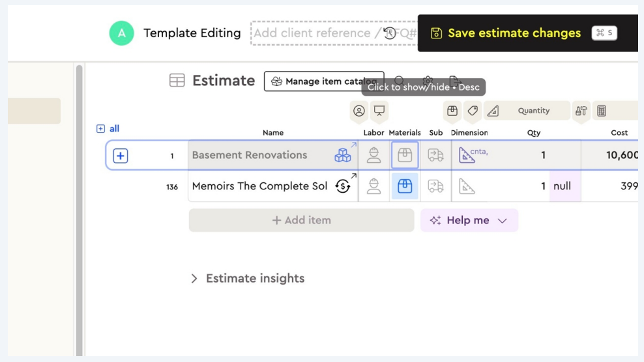Click the presentation board column icon

click(x=379, y=111)
